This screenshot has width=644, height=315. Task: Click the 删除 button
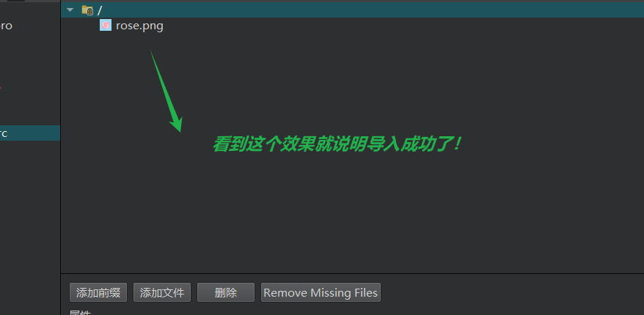226,292
